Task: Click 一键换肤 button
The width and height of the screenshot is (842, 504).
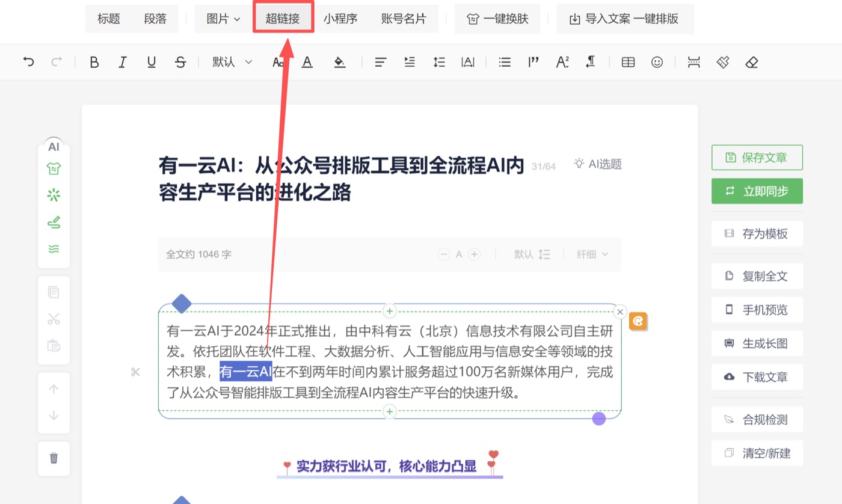Action: point(497,19)
